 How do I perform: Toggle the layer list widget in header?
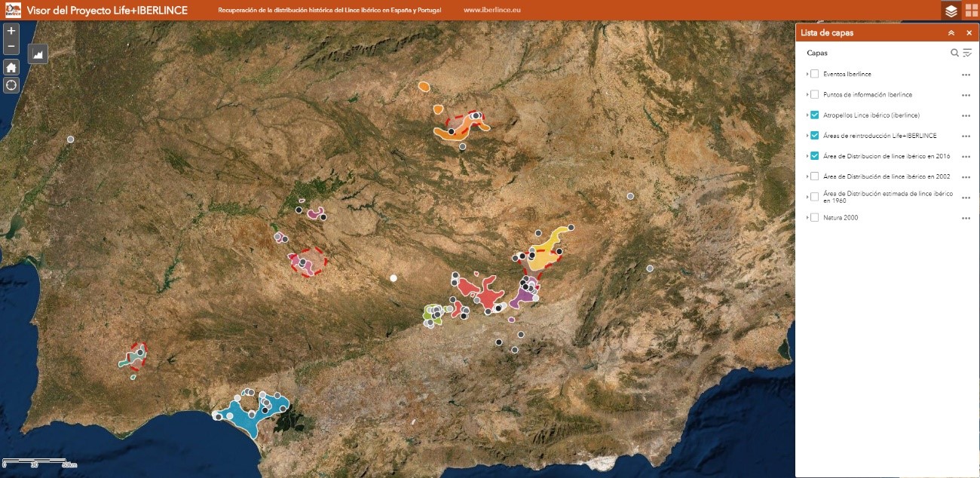coord(951,11)
